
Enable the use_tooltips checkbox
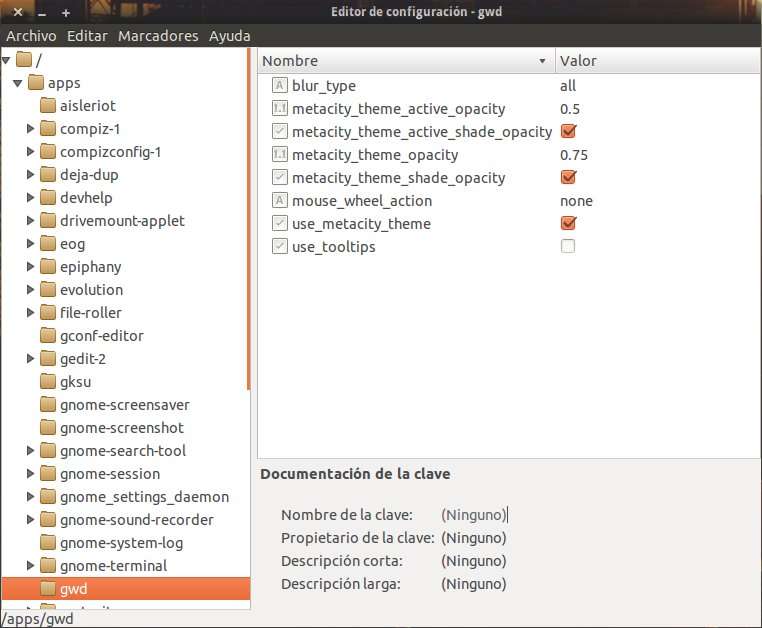coord(568,247)
